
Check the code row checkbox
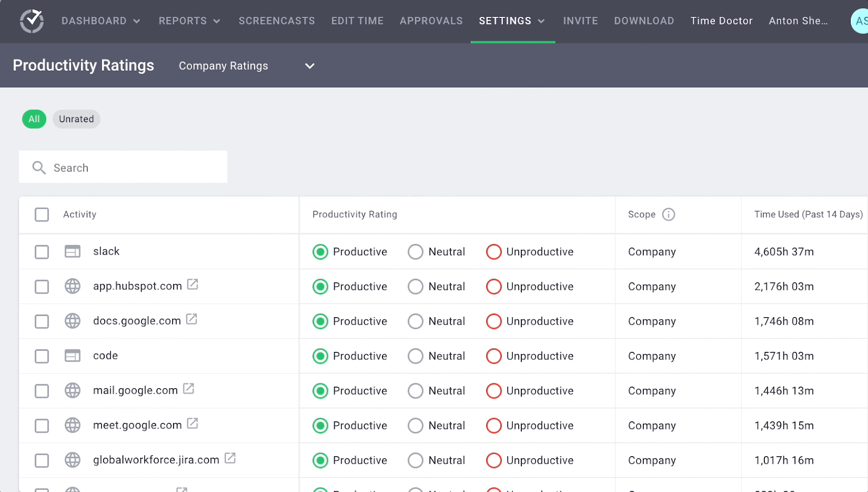42,356
